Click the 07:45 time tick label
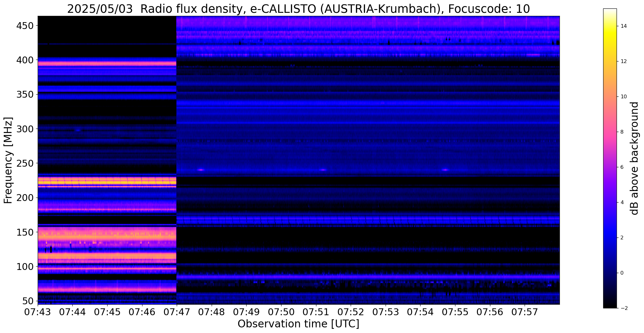The width and height of the screenshot is (644, 333). click(108, 312)
